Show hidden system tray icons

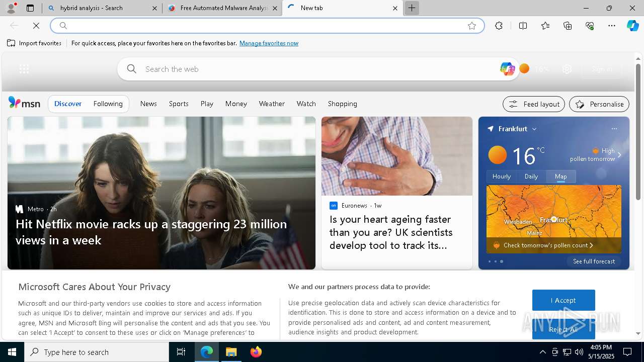543,352
